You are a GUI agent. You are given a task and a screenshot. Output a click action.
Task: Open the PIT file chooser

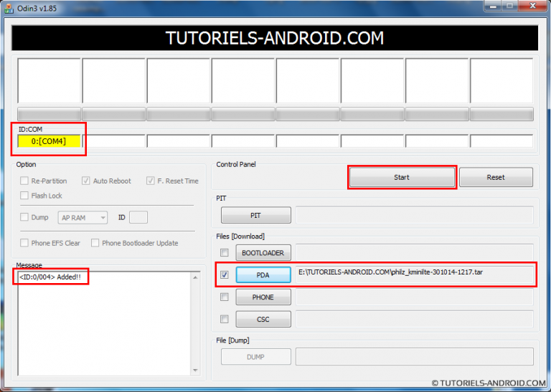256,215
